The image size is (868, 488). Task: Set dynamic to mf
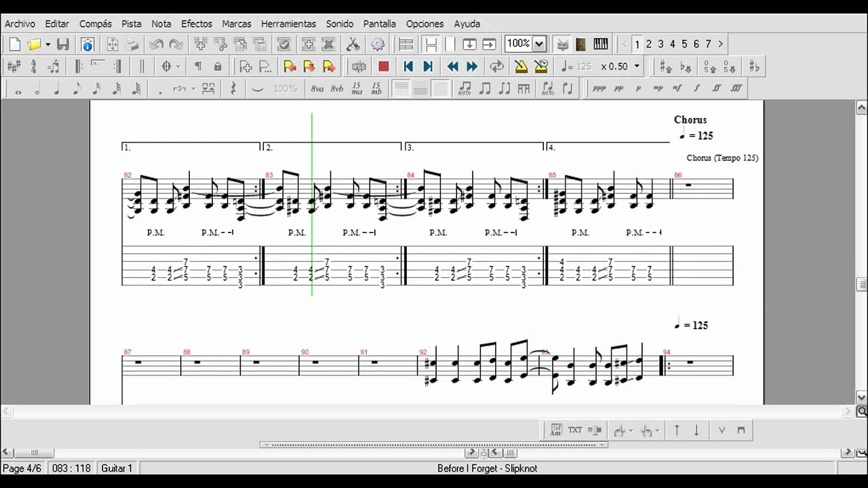(677, 88)
